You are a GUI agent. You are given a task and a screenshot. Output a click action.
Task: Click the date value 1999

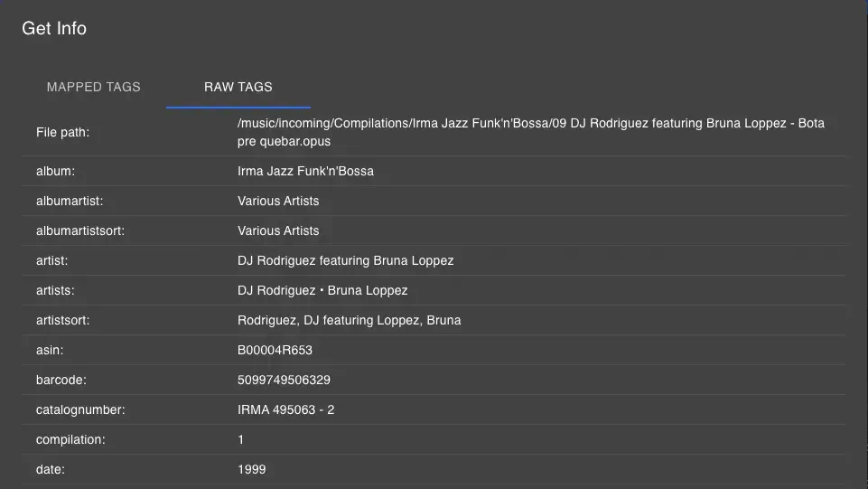click(x=251, y=469)
